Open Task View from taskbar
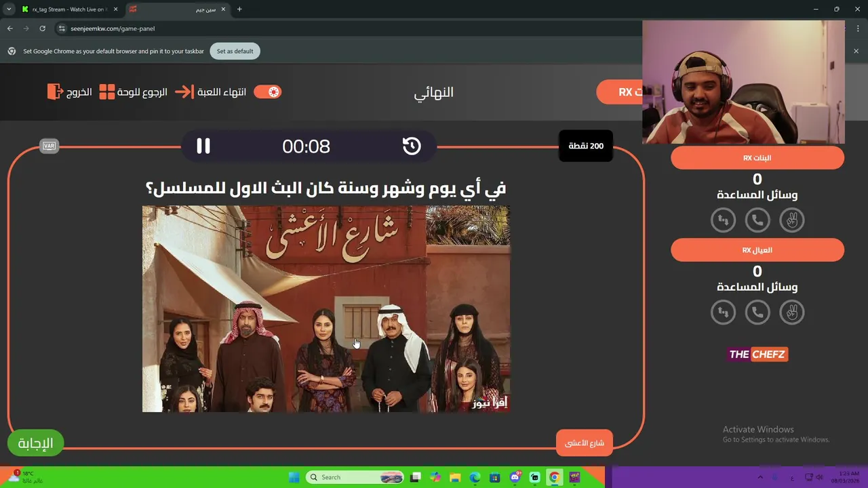Viewport: 868px width, 488px height. (416, 477)
